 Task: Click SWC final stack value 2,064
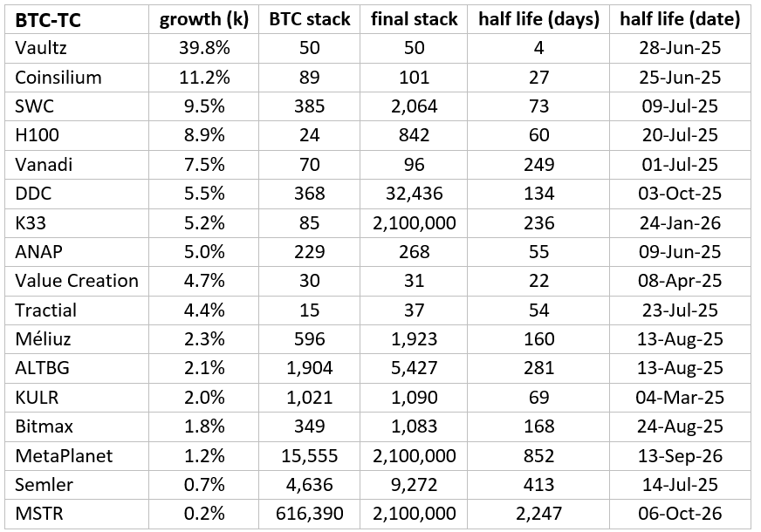[414, 106]
